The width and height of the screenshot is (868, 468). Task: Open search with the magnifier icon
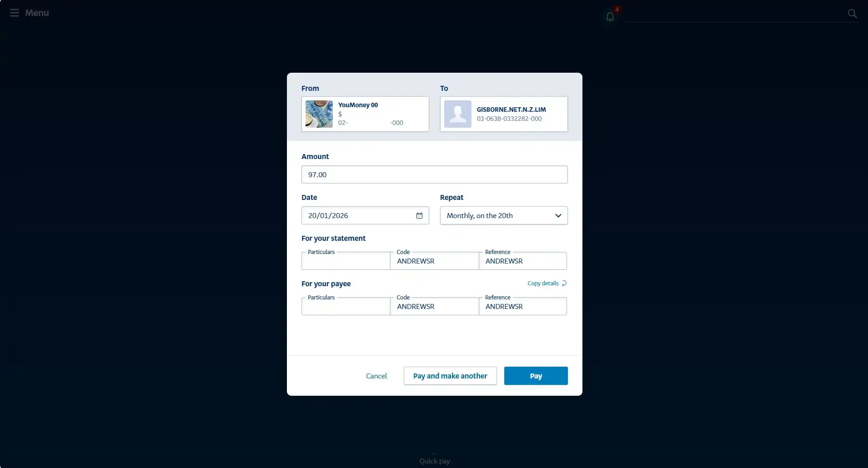(853, 13)
